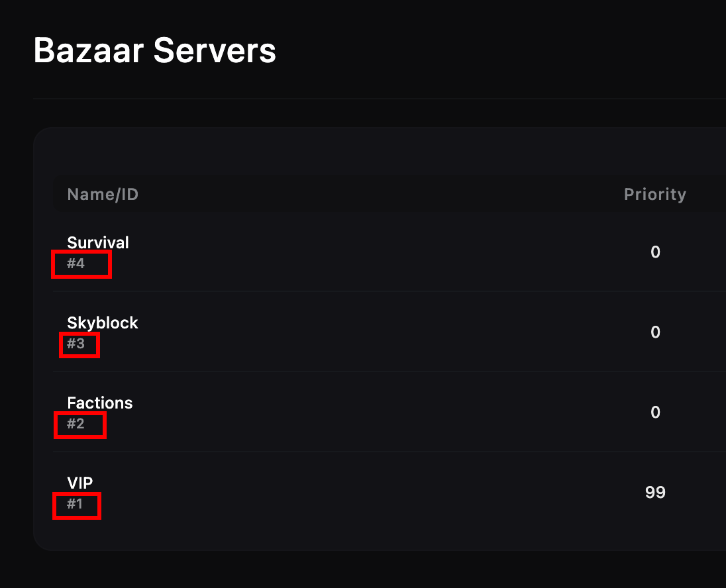Select the entire Survival table row
726x588 pixels.
tap(371, 252)
